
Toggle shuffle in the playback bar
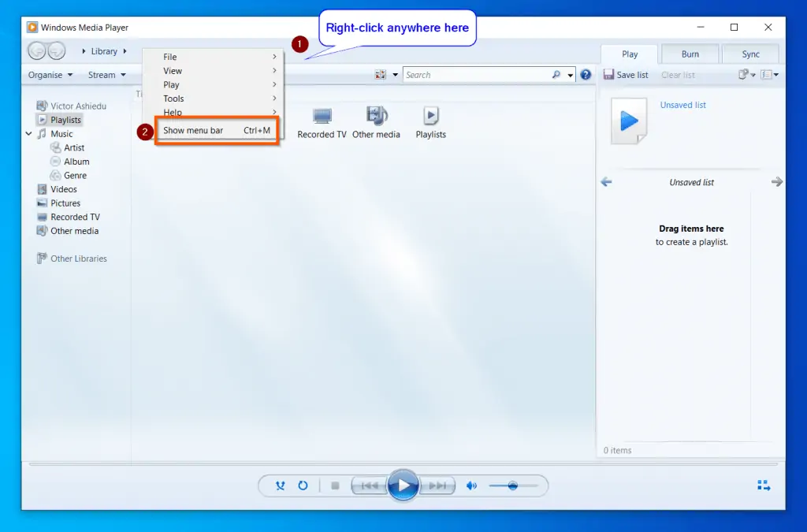click(280, 485)
